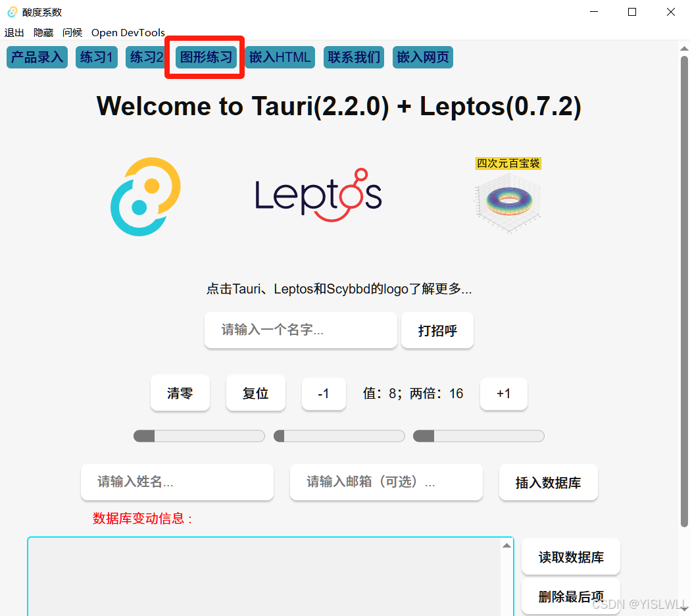690x616 pixels.
Task: Open the 问候 menu
Action: 72,33
